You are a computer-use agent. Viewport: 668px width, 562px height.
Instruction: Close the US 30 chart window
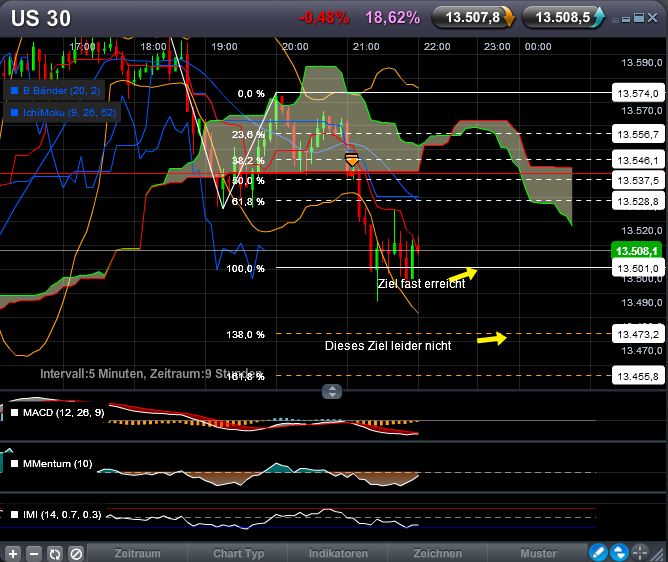point(652,17)
